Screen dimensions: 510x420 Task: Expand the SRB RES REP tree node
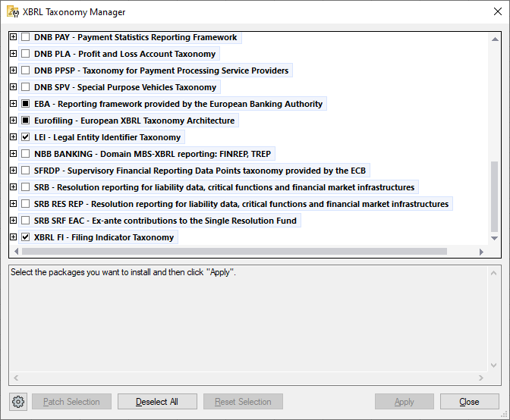[13, 204]
